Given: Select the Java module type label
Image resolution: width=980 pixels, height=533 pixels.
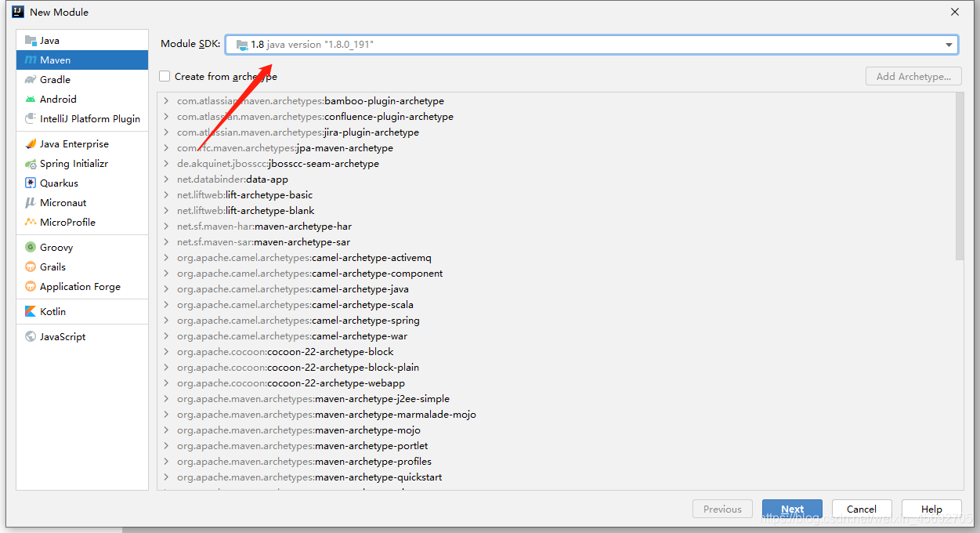Looking at the screenshot, I should (49, 41).
